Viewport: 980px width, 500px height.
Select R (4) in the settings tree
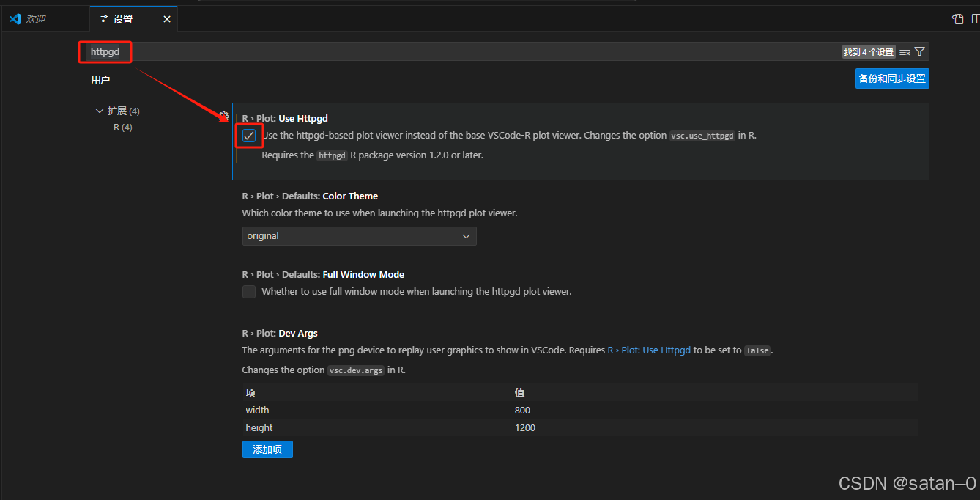pos(123,128)
